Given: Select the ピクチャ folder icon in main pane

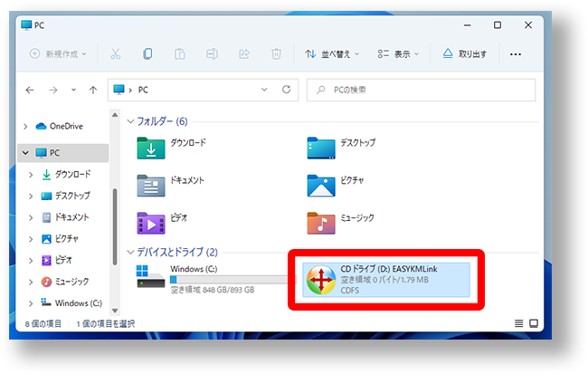Looking at the screenshot, I should pos(321,186).
